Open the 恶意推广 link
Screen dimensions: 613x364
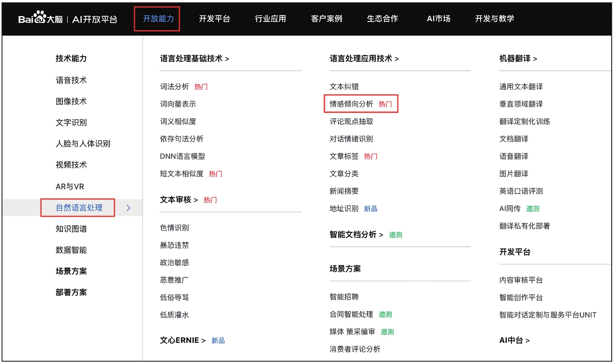(x=174, y=280)
